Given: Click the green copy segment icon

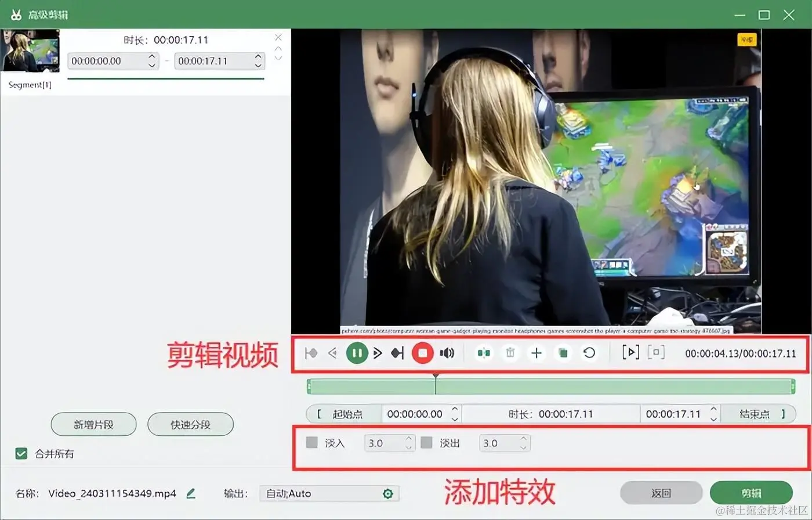Looking at the screenshot, I should (x=563, y=353).
